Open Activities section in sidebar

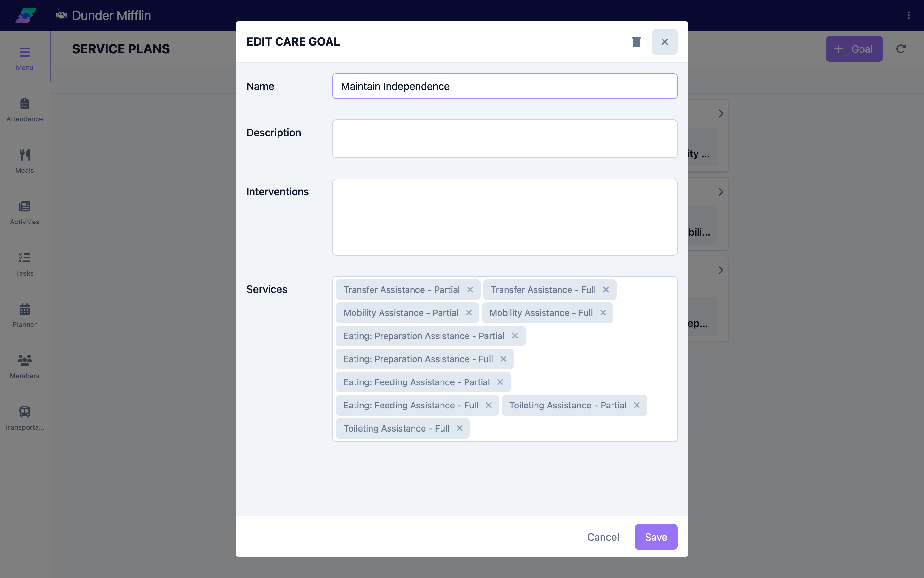pos(24,213)
